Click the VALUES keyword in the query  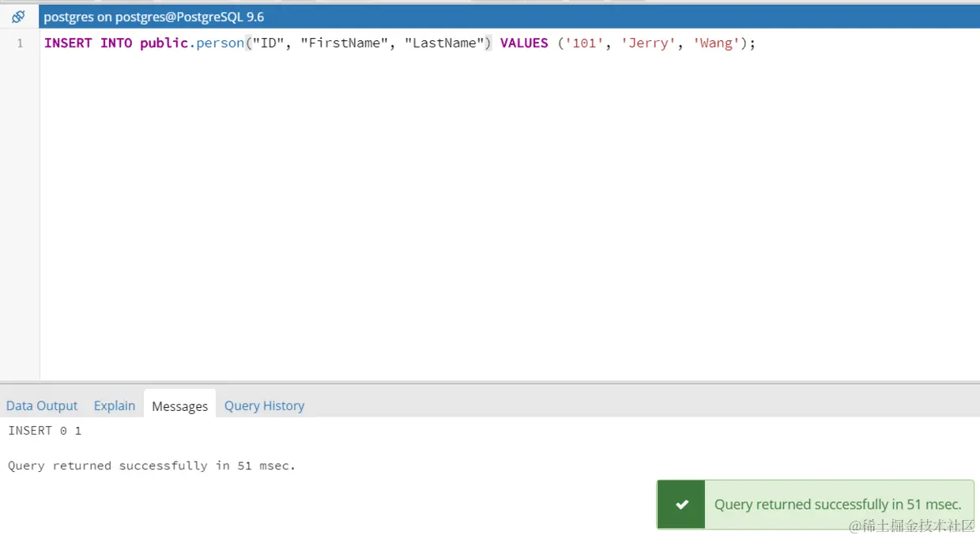tap(524, 43)
